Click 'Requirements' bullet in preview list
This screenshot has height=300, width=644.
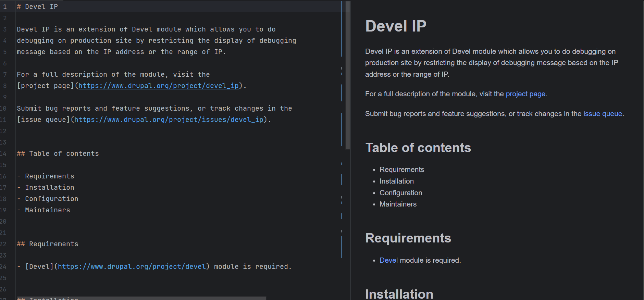coord(402,170)
